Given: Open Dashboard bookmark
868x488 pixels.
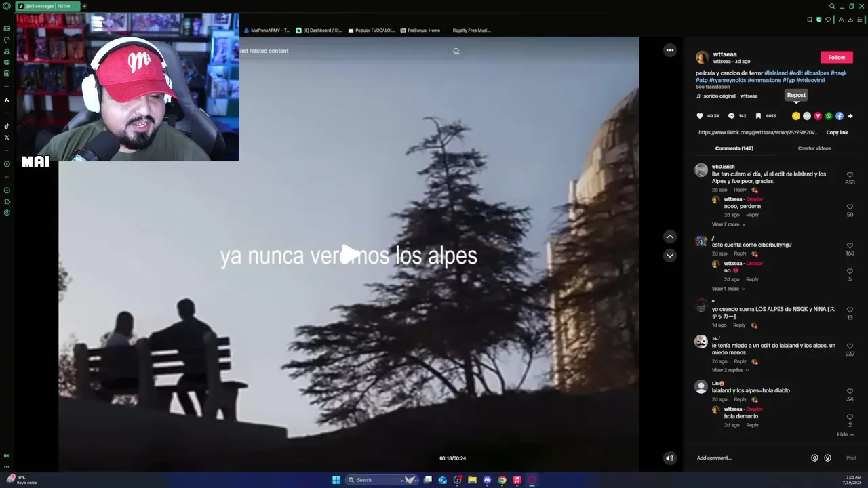Looking at the screenshot, I should pos(319,30).
